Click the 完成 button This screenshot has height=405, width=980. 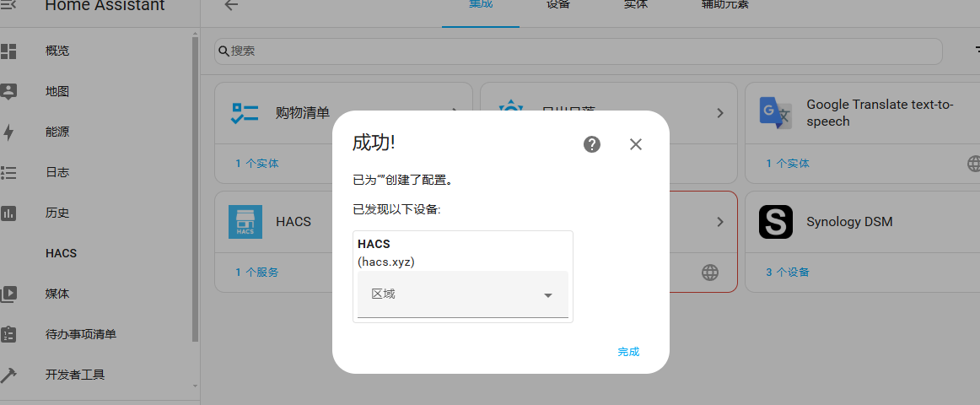click(x=628, y=351)
